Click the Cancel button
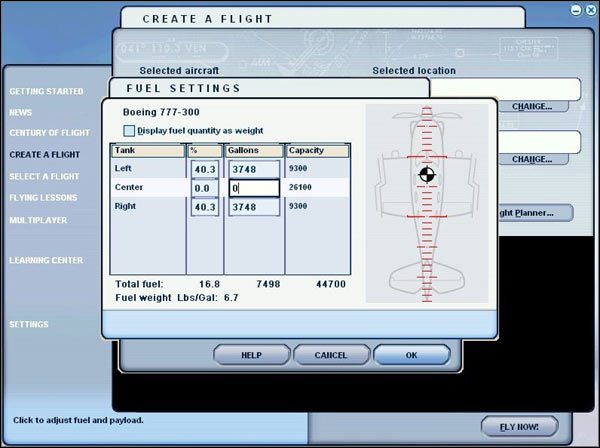This screenshot has height=448, width=600. pos(331,355)
